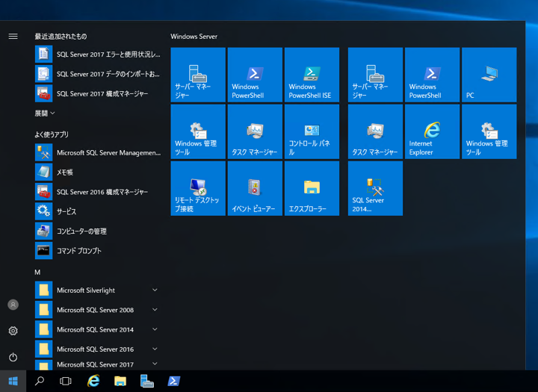This screenshot has height=392, width=538.
Task: Launch SQL Server 2017 構成マネージャー
Action: [x=98, y=93]
